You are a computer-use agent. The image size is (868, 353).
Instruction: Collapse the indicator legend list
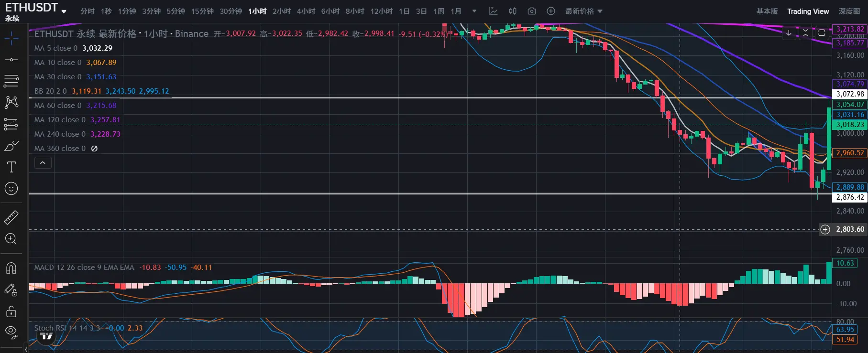(43, 163)
